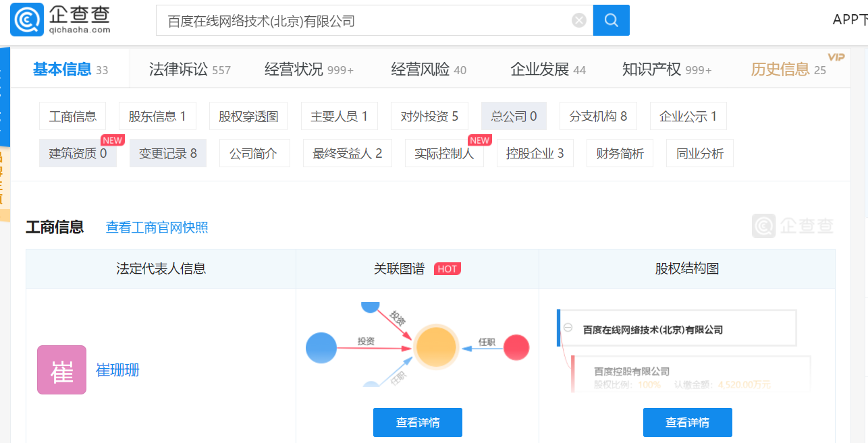Select the 工商信息 section button

[x=73, y=116]
